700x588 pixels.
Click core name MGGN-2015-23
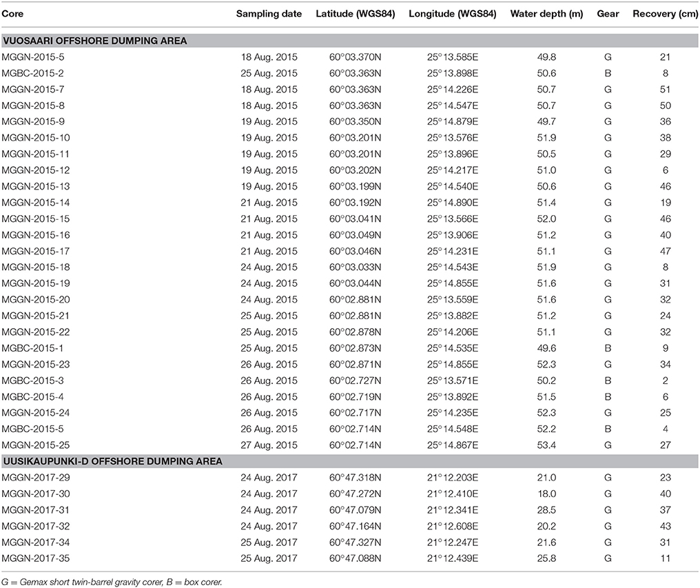(36, 364)
